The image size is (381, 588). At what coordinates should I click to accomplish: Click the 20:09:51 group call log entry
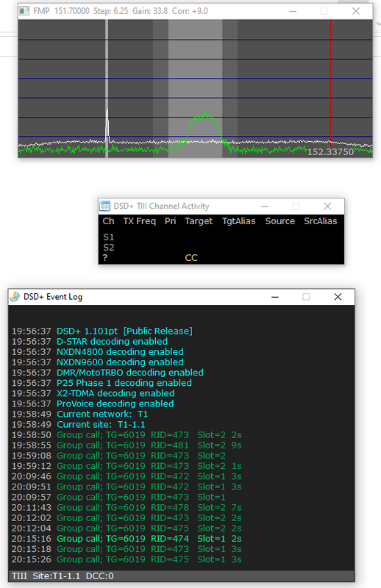127,487
